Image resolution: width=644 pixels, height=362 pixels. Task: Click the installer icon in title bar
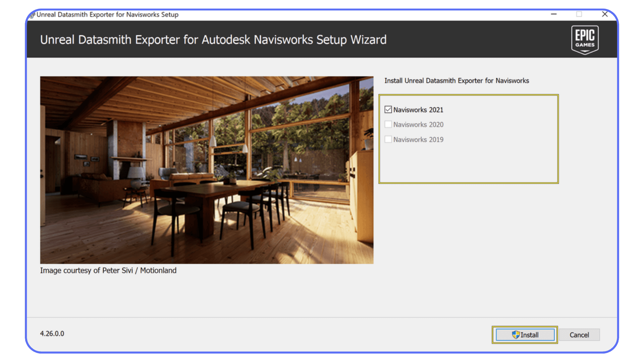pos(32,15)
